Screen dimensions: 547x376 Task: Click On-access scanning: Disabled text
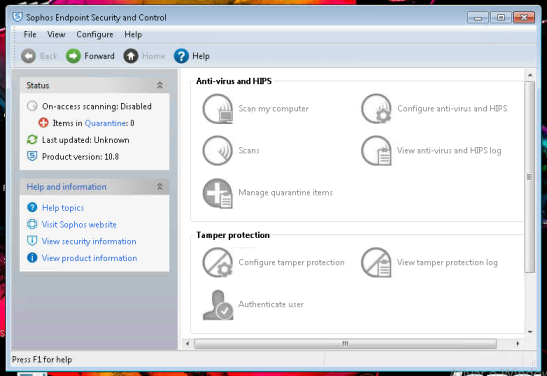[x=97, y=106]
